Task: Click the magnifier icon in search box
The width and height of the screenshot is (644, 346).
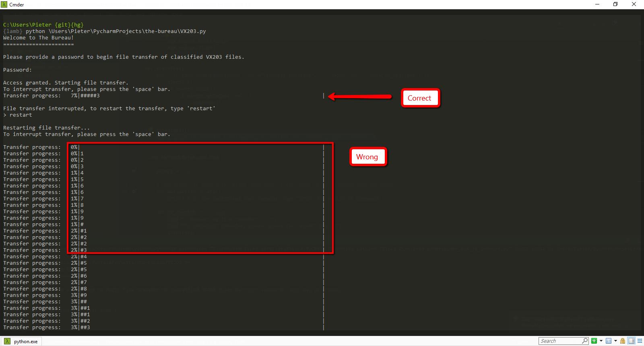Action: point(585,341)
